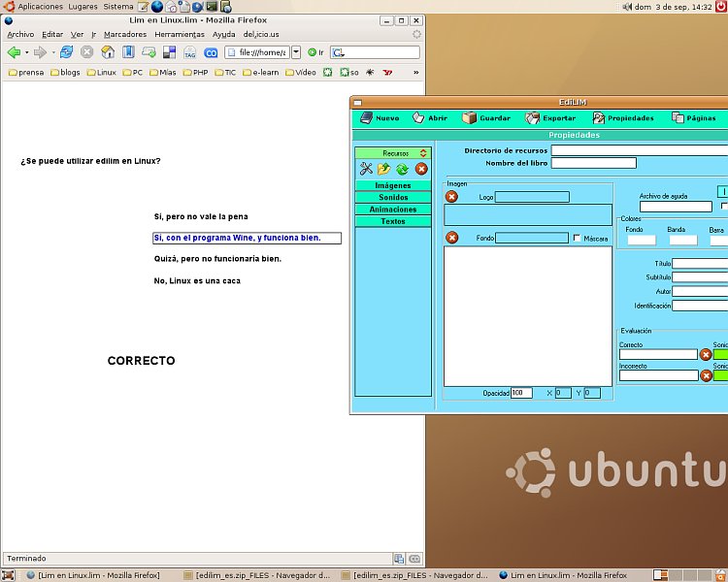The image size is (728, 582).
Task: Click the TAG icon in Firefox toolbar
Action: pos(190,52)
